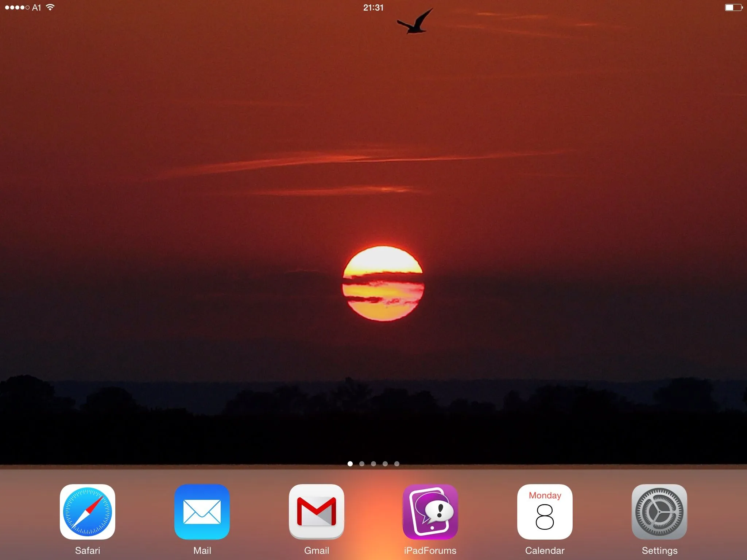The width and height of the screenshot is (747, 560).
Task: Open the Safari browser app
Action: click(x=87, y=512)
